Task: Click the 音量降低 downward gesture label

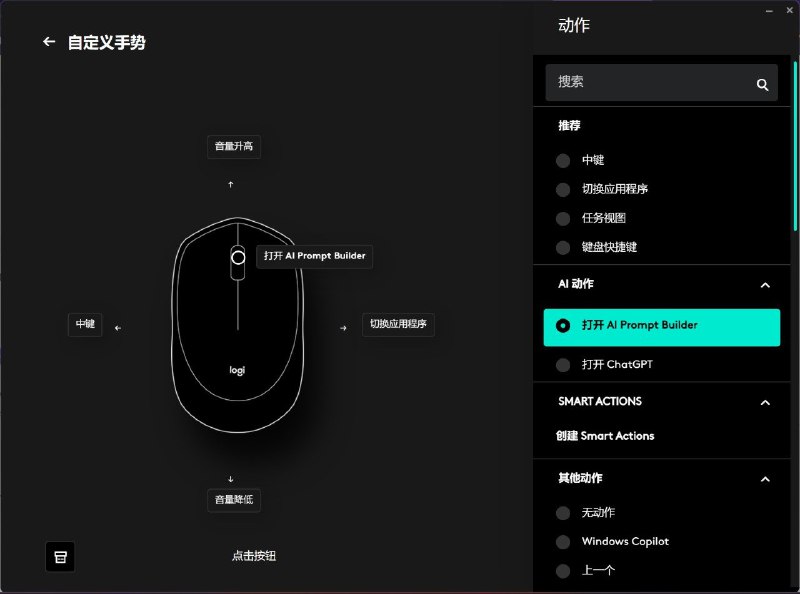Action: tap(232, 499)
